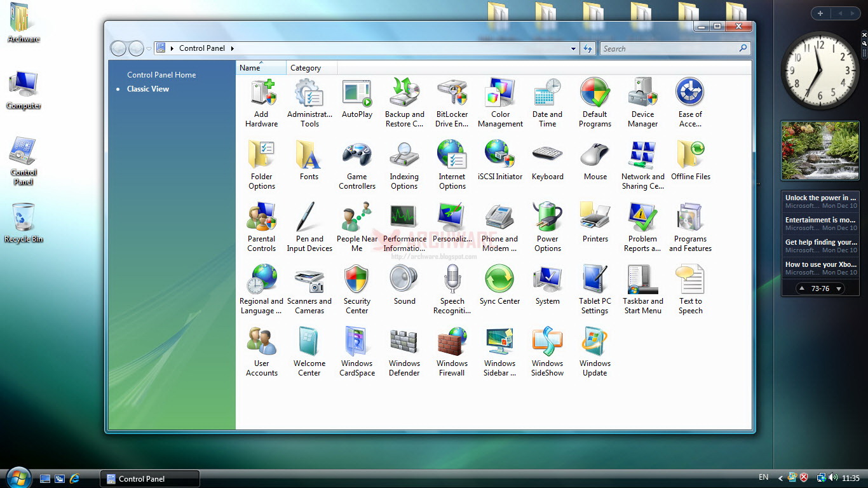This screenshot has width=868, height=488.
Task: Open Internet Options
Action: 452,165
